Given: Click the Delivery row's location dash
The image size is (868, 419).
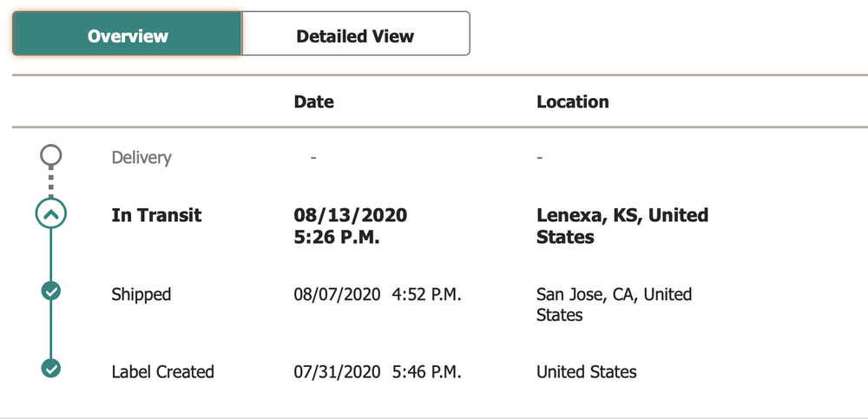Looking at the screenshot, I should pos(540,158).
